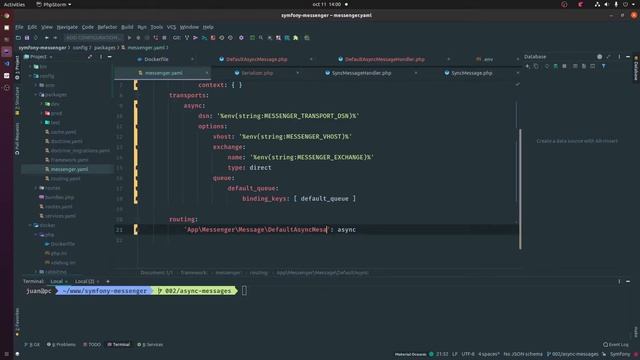Click the Git push icon

[204, 38]
